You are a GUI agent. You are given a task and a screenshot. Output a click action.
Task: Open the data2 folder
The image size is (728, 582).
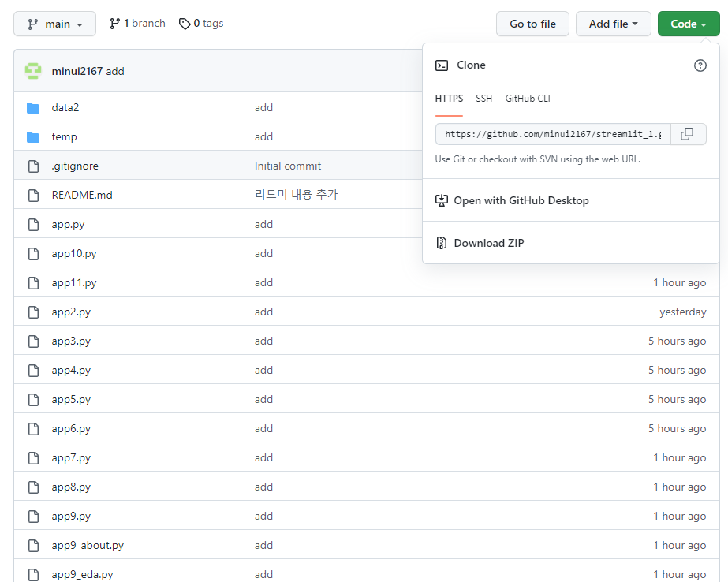(65, 108)
